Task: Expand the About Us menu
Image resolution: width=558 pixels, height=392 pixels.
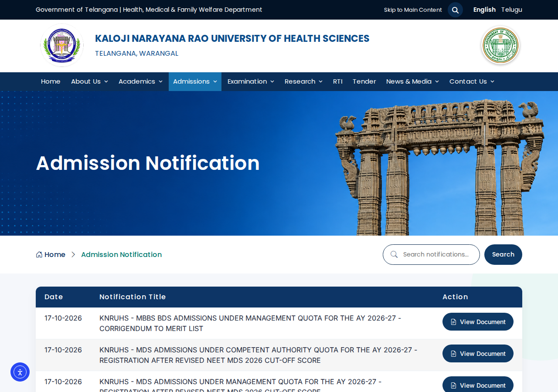Action: [89, 81]
